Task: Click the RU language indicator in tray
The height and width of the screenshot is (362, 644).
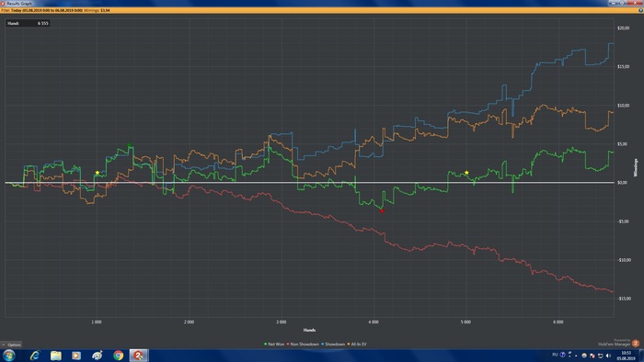Action: point(555,355)
